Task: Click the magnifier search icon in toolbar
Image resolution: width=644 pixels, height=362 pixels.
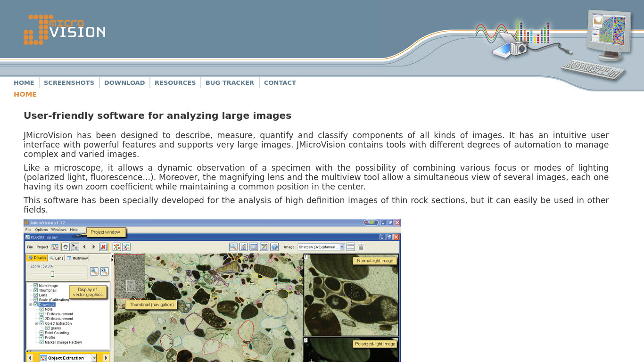Action: 233,247
